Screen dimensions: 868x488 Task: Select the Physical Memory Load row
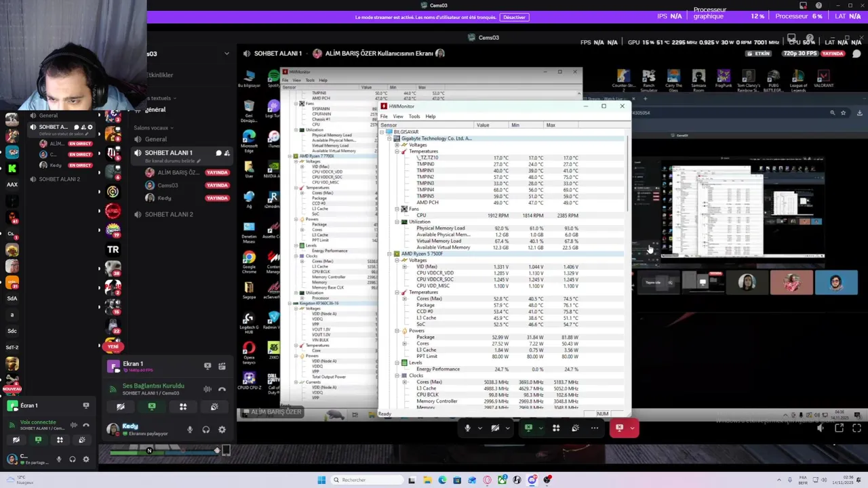(503, 228)
